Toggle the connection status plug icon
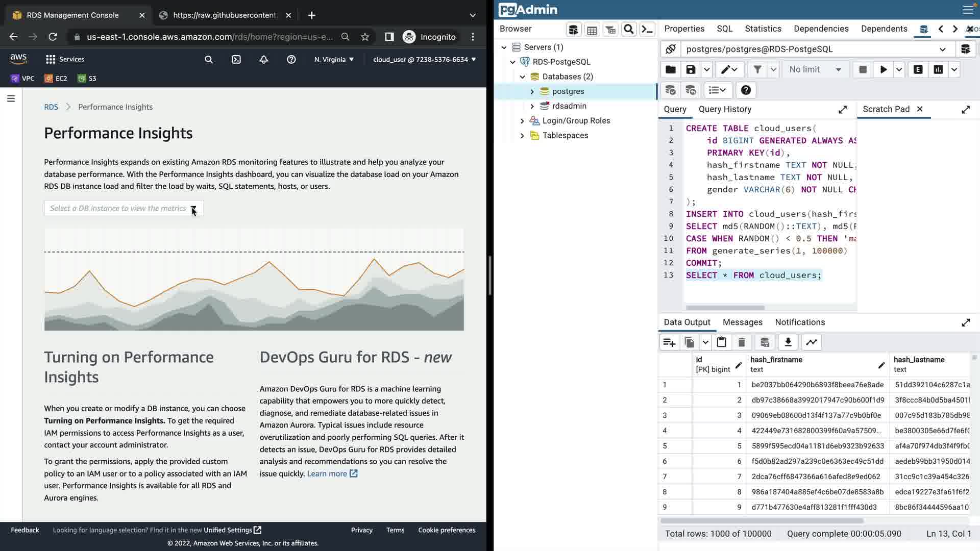The image size is (980, 551). point(671,49)
